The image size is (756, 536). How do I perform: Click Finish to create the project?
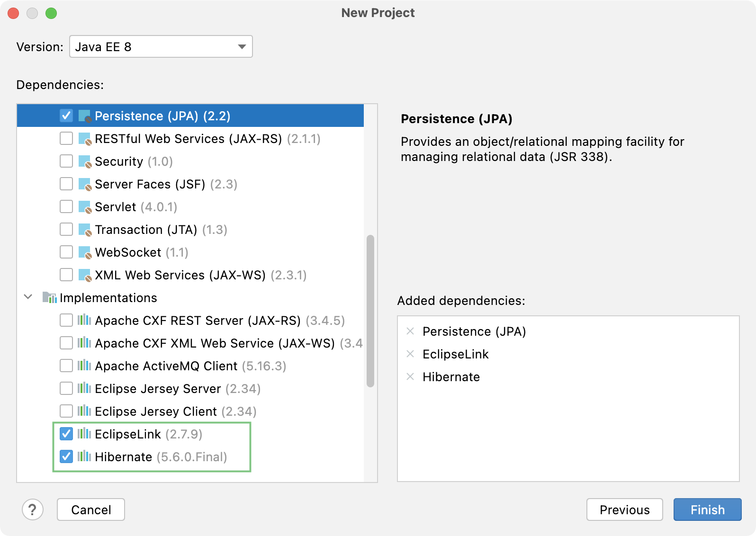707,509
